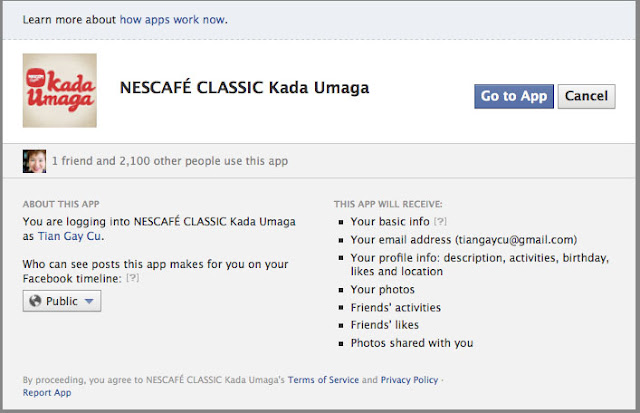Open the Tian Gay Cu profile link
Viewport: 640px width, 413px height.
click(x=69, y=237)
